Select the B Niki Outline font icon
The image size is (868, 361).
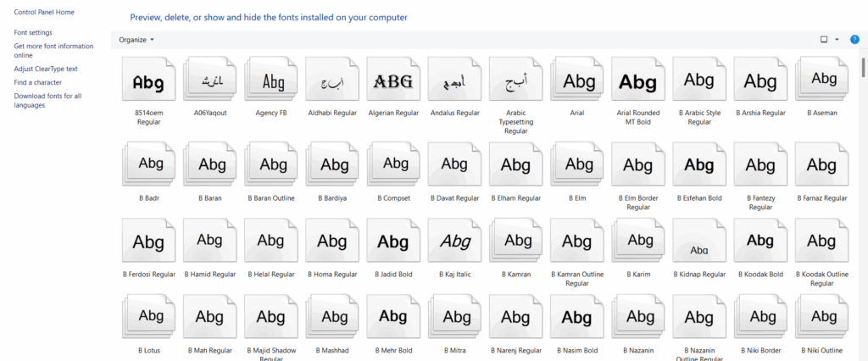coord(821,317)
